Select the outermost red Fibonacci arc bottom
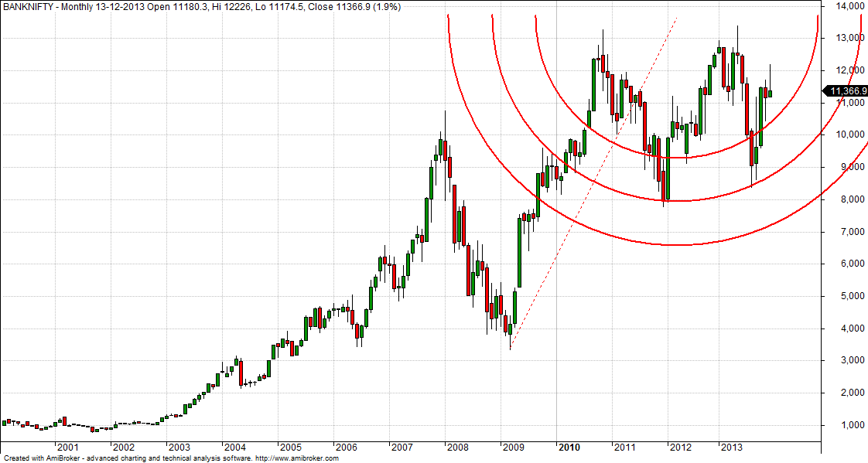 click(681, 245)
